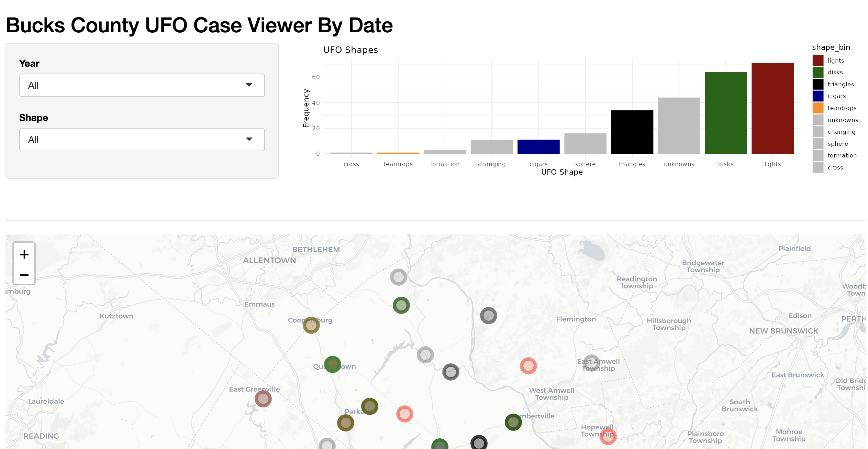Click the triangles bar in the chart
Image resolution: width=868 pixels, height=449 pixels.
click(632, 132)
